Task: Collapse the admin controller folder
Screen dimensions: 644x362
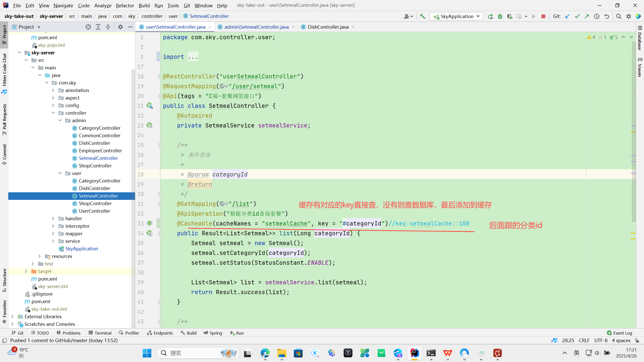Action: (x=60, y=120)
